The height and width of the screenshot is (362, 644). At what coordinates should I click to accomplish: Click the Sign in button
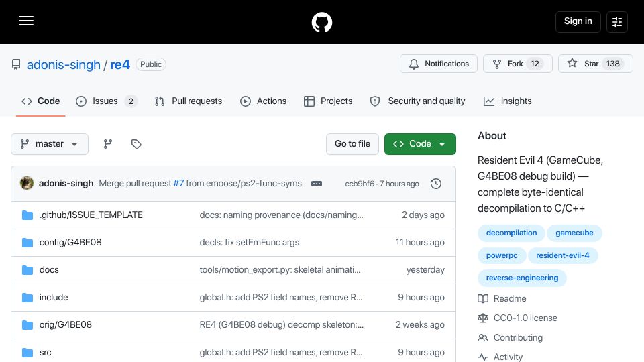[578, 21]
